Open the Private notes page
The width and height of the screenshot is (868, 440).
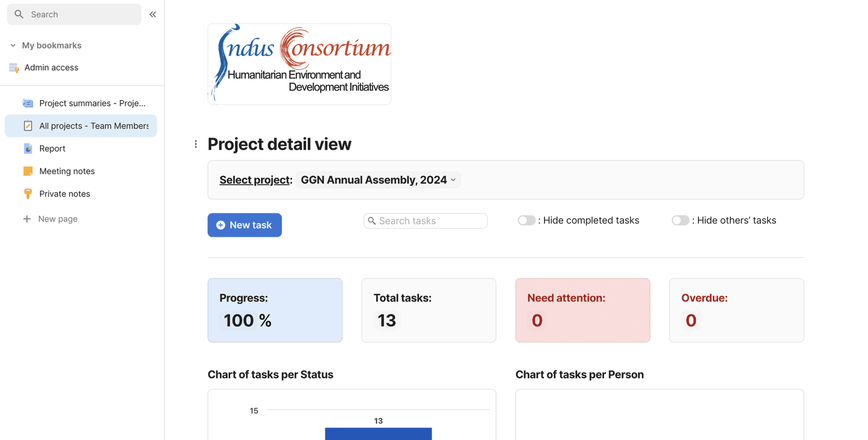click(x=81, y=194)
